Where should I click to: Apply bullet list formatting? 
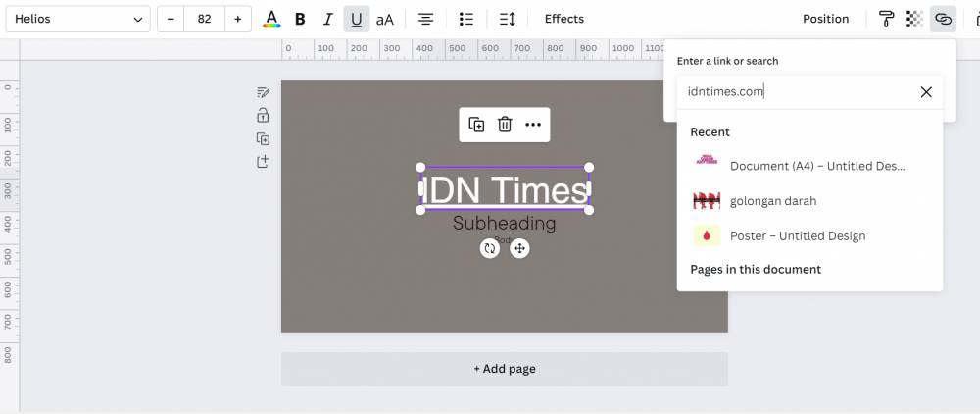(x=466, y=19)
